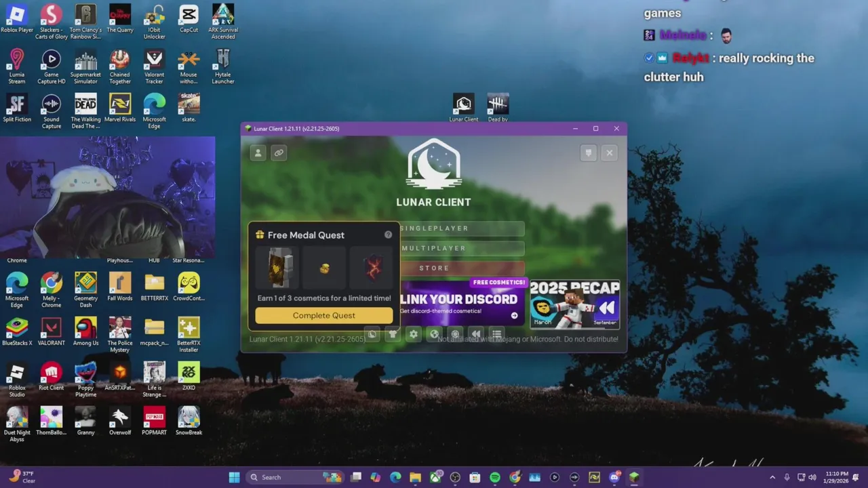Click the taskbar Search box

[294, 477]
